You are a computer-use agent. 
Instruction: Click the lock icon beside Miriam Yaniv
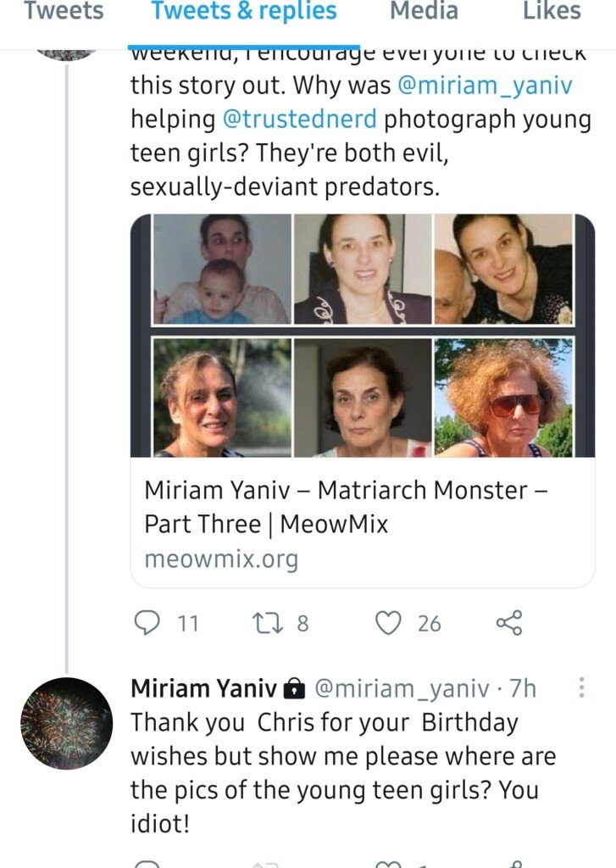coord(294,688)
